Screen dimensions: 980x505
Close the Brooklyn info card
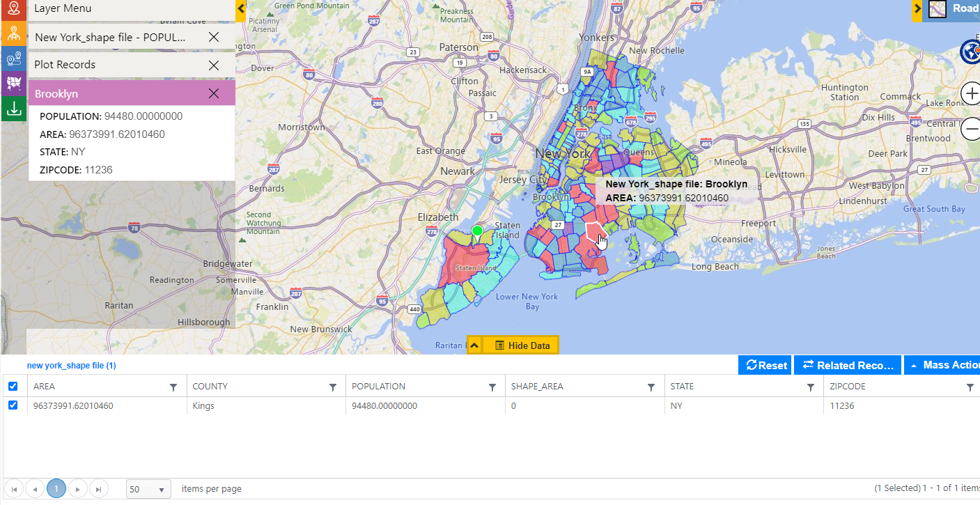(214, 93)
